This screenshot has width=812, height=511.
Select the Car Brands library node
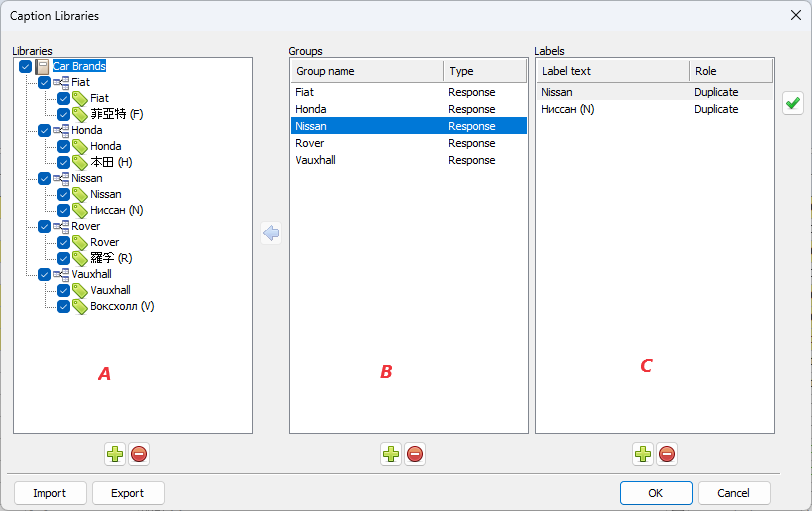pos(79,66)
